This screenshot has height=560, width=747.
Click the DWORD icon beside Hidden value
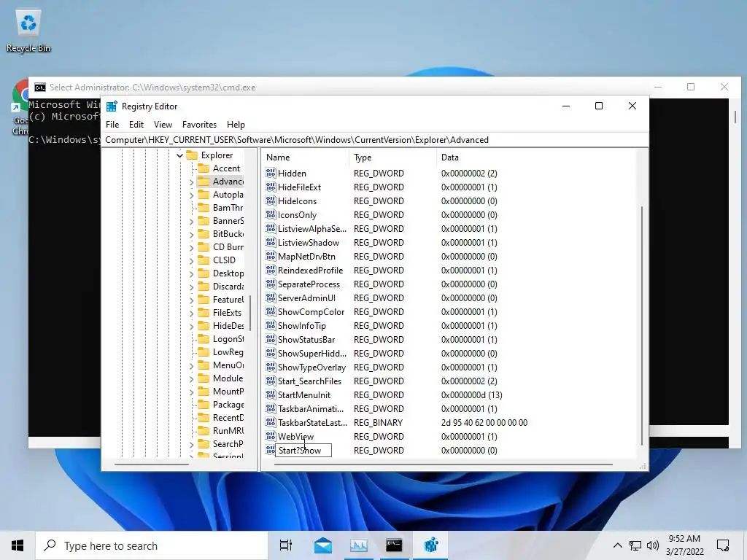[x=271, y=173]
